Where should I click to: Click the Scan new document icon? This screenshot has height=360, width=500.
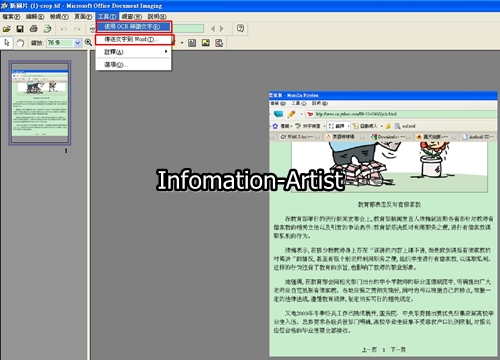click(x=47, y=29)
